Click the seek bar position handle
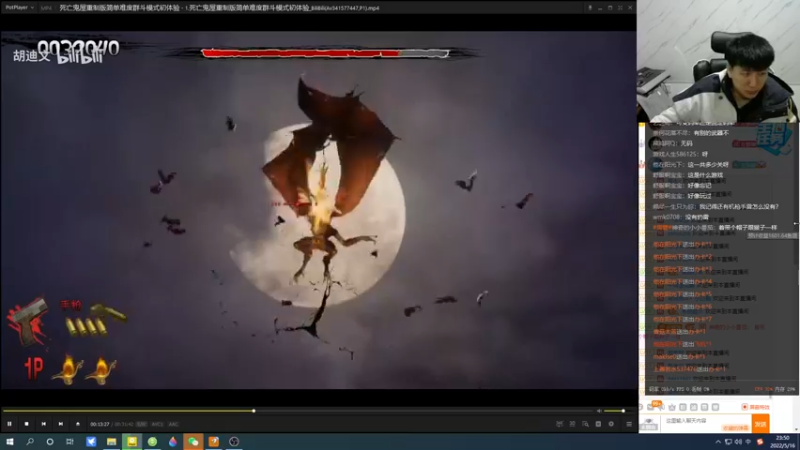The width and height of the screenshot is (800, 450). coord(254,411)
